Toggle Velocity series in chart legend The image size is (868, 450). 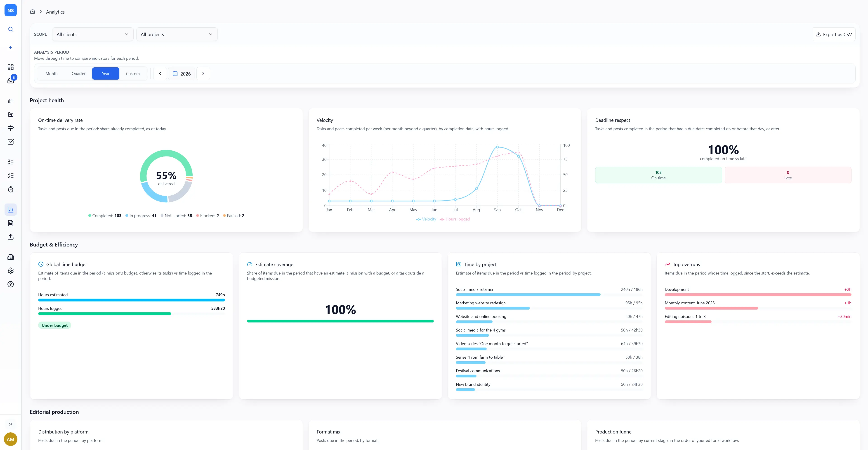click(426, 219)
